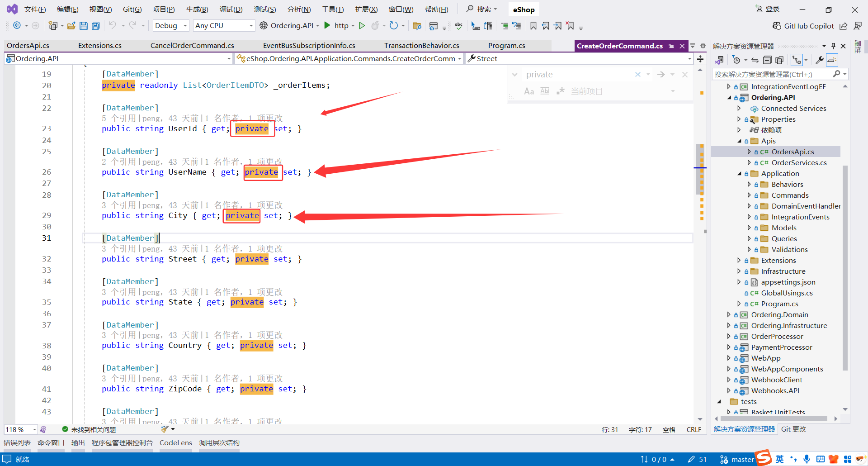Open the 调试(D) menu
The height and width of the screenshot is (466, 868).
click(231, 10)
